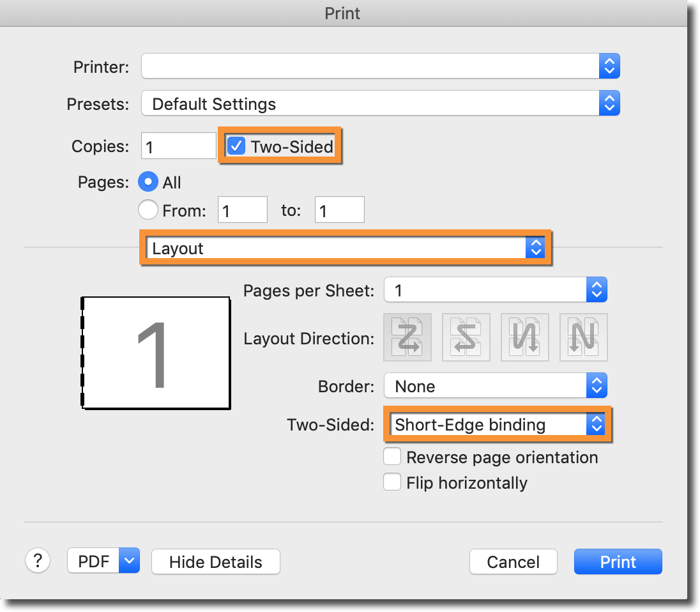700x612 pixels.
Task: Open the Layout options pop-up menu
Action: point(345,248)
